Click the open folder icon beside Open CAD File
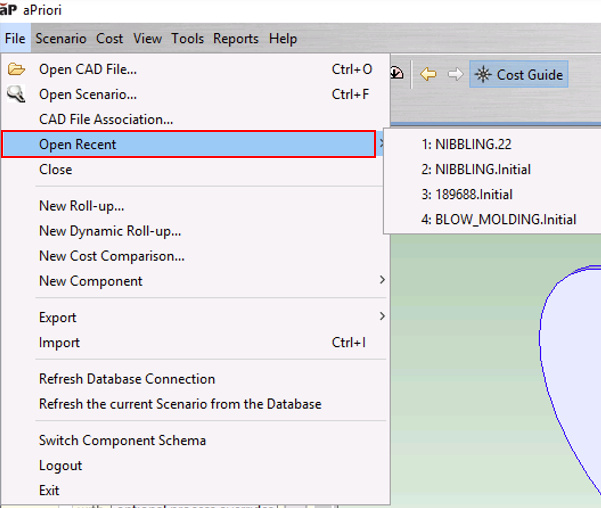The height and width of the screenshot is (508, 601). pos(16,69)
